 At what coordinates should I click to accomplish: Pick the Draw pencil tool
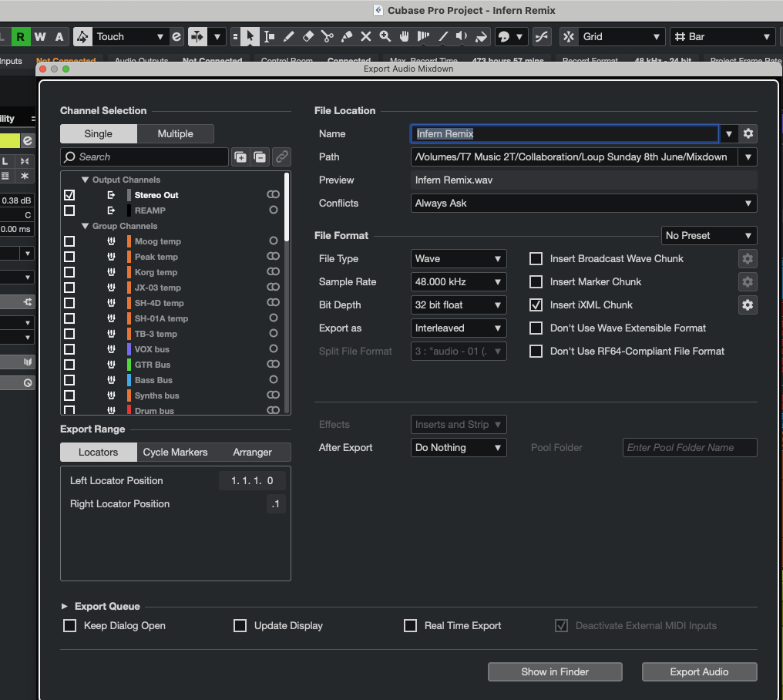[289, 36]
